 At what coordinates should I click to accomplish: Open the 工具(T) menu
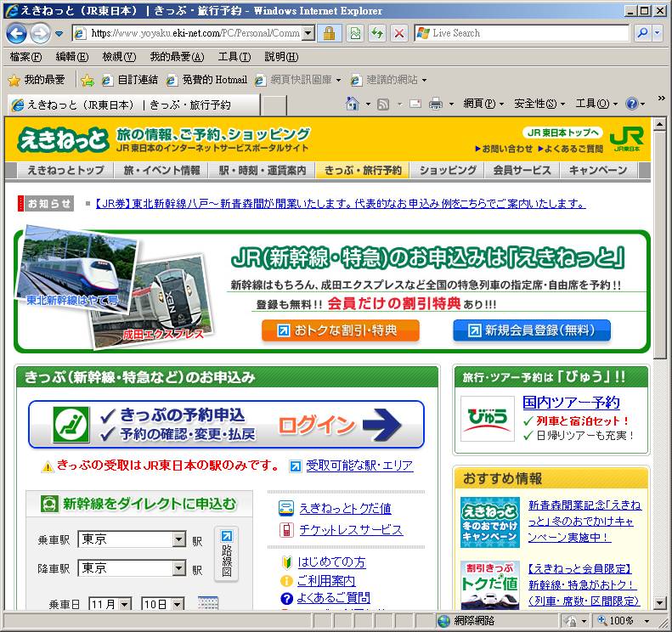(x=234, y=57)
